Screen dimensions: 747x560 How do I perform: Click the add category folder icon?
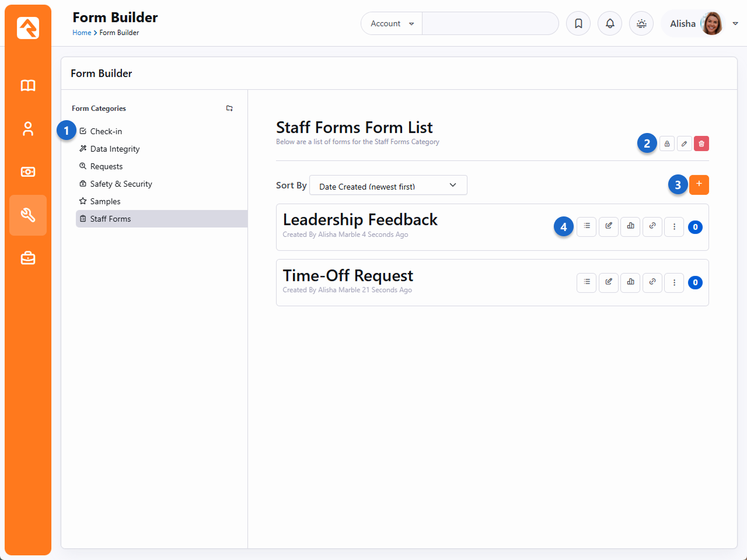pos(229,108)
